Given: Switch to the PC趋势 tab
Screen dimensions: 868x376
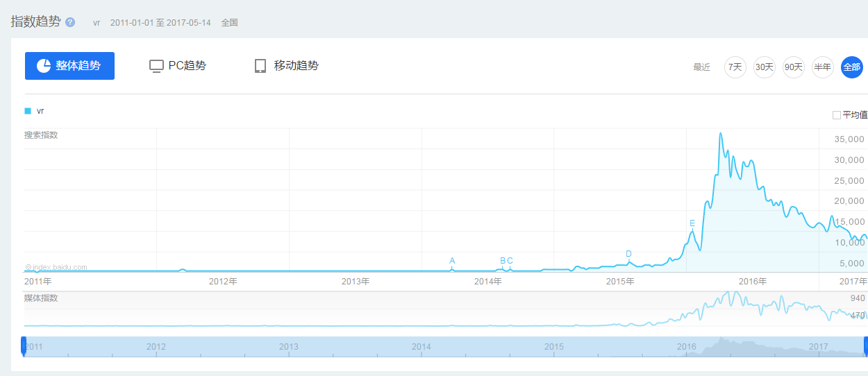Looking at the screenshot, I should pos(178,66).
